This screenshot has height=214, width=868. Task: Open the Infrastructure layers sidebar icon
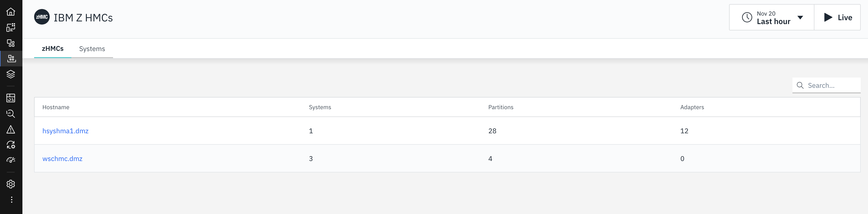coord(11,74)
